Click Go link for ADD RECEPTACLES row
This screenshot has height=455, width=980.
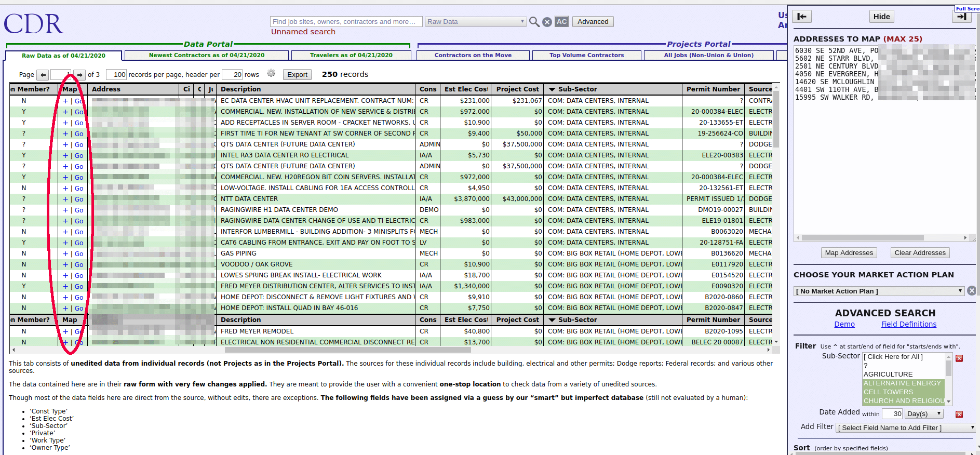pos(79,123)
